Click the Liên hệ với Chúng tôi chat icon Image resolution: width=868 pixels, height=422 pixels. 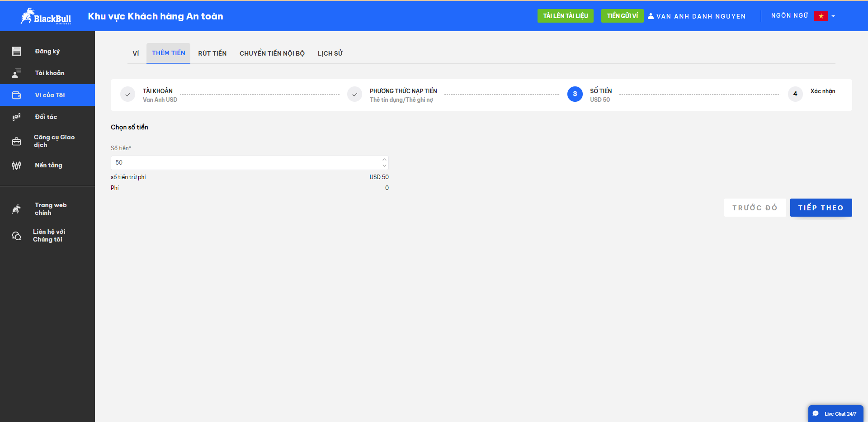pyautogui.click(x=17, y=236)
